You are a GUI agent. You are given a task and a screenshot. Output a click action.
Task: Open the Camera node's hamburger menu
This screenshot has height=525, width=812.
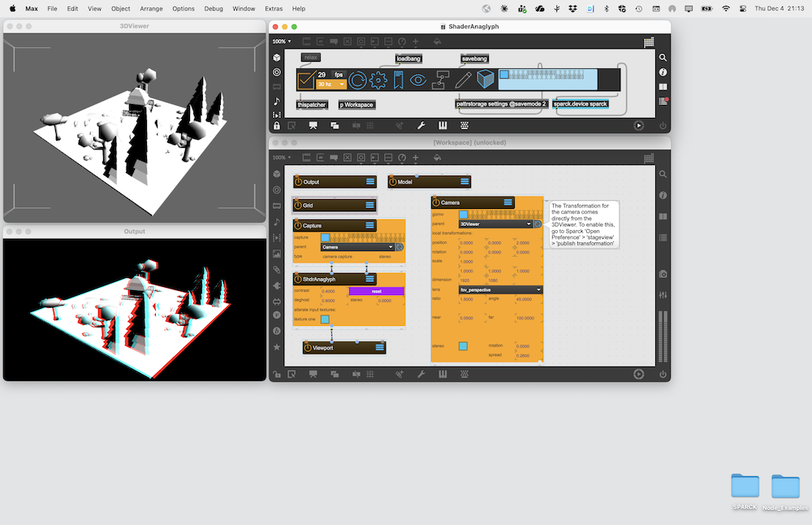point(508,202)
